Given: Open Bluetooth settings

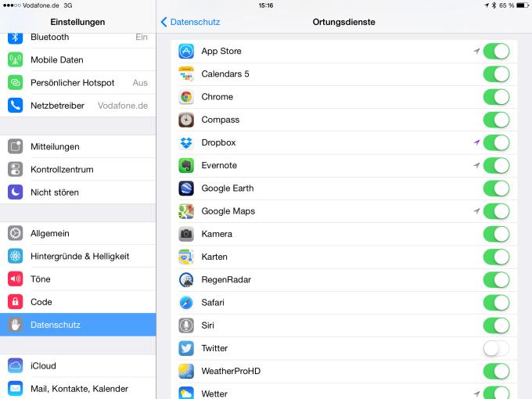Looking at the screenshot, I should pos(78,41).
